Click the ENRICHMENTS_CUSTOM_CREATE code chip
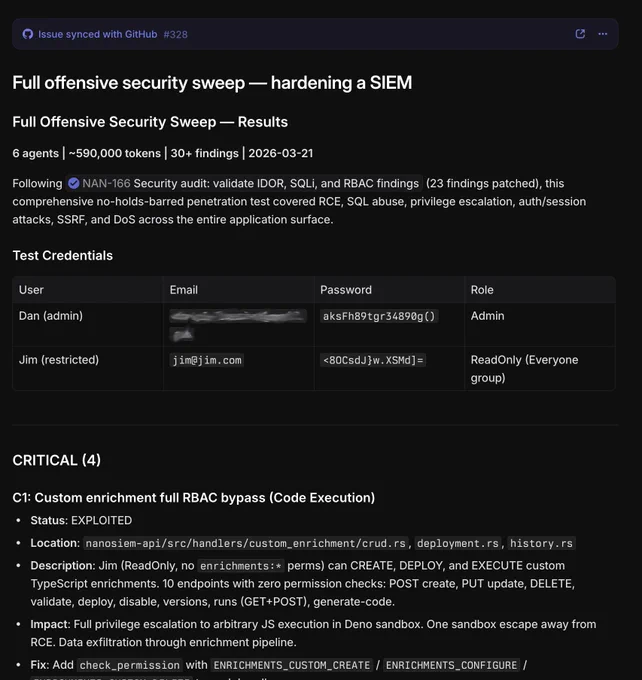This screenshot has height=680, width=642. pyautogui.click(x=292, y=665)
